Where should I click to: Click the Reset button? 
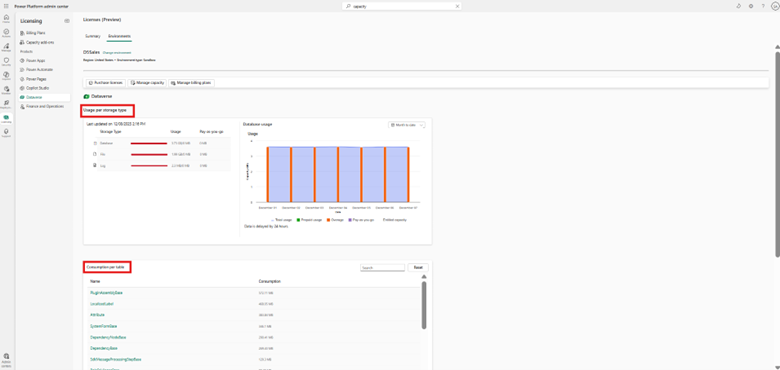[418, 268]
